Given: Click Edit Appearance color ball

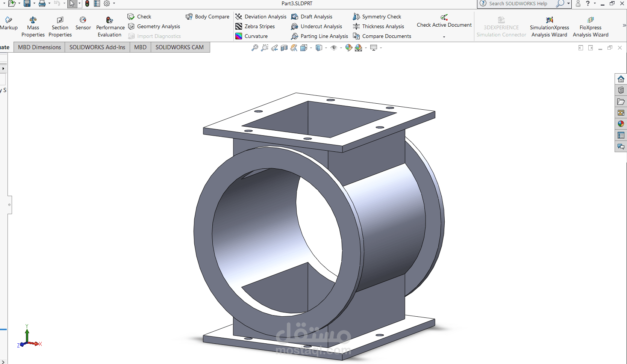Looking at the screenshot, I should coord(349,48).
